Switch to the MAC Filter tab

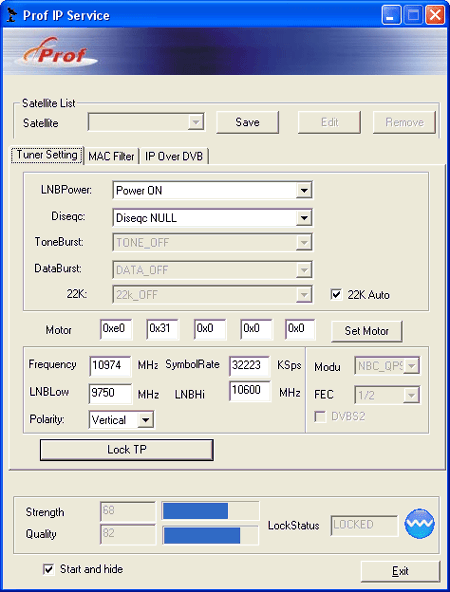[x=111, y=156]
